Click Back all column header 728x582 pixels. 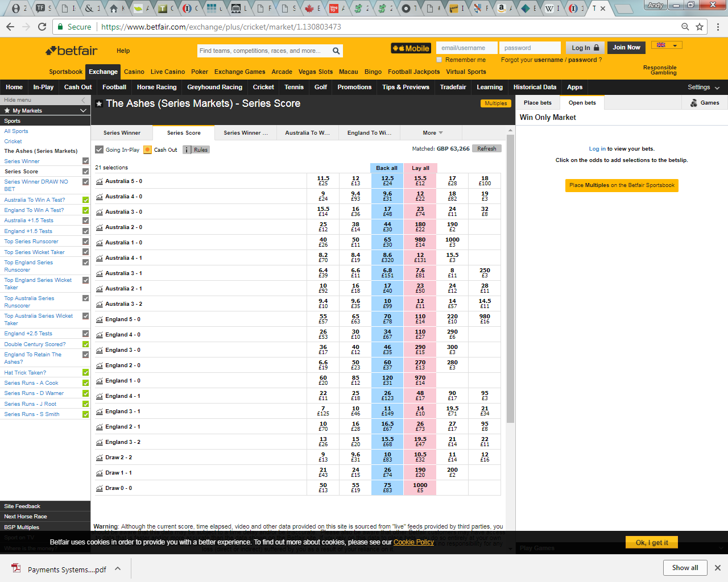point(387,168)
